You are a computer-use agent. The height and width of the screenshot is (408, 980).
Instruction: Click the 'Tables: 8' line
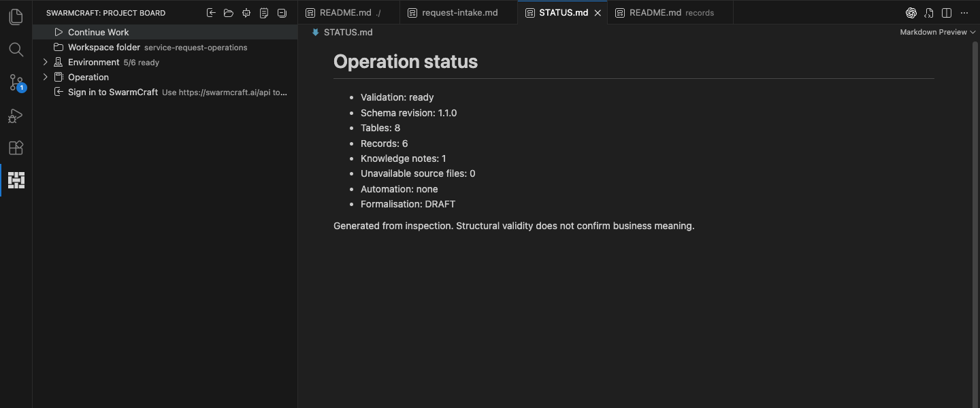(380, 128)
